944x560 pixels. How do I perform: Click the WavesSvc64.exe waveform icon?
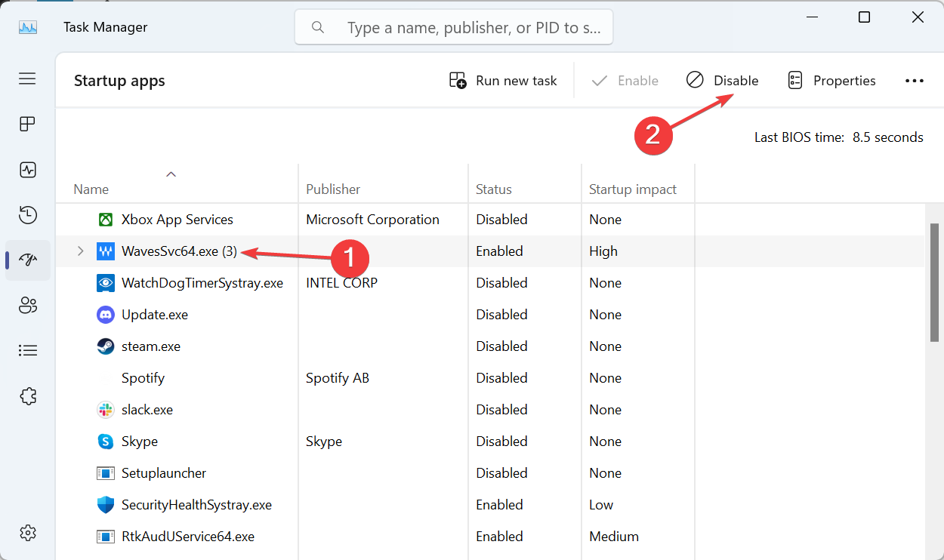pyautogui.click(x=106, y=251)
